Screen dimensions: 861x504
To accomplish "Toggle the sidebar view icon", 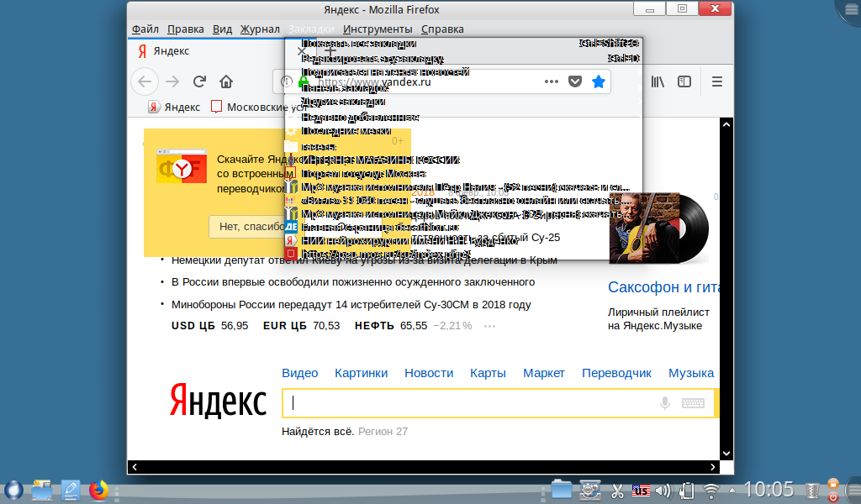I will 684,81.
